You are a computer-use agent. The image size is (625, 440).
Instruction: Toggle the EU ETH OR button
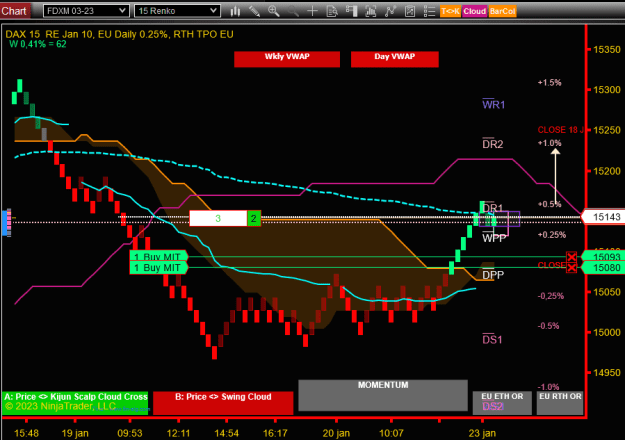click(x=502, y=403)
